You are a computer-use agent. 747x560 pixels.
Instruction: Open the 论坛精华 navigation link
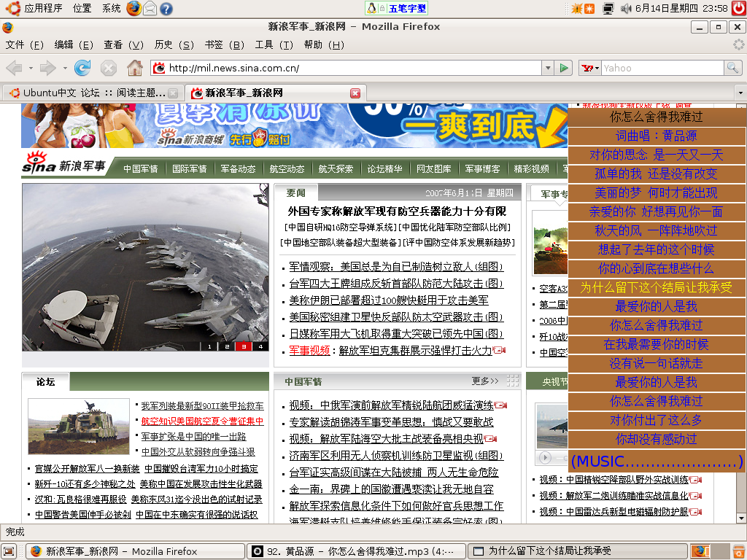385,168
